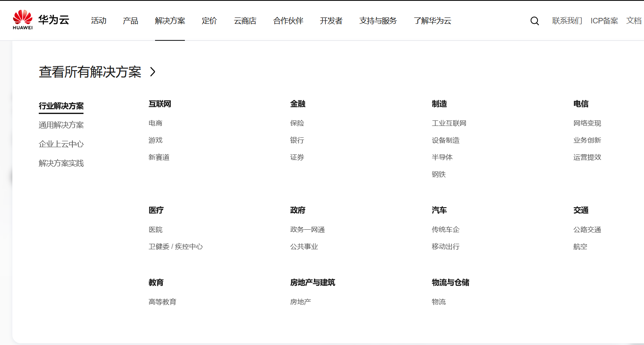
Task: Click ICP备案 at top right
Action: click(604, 20)
